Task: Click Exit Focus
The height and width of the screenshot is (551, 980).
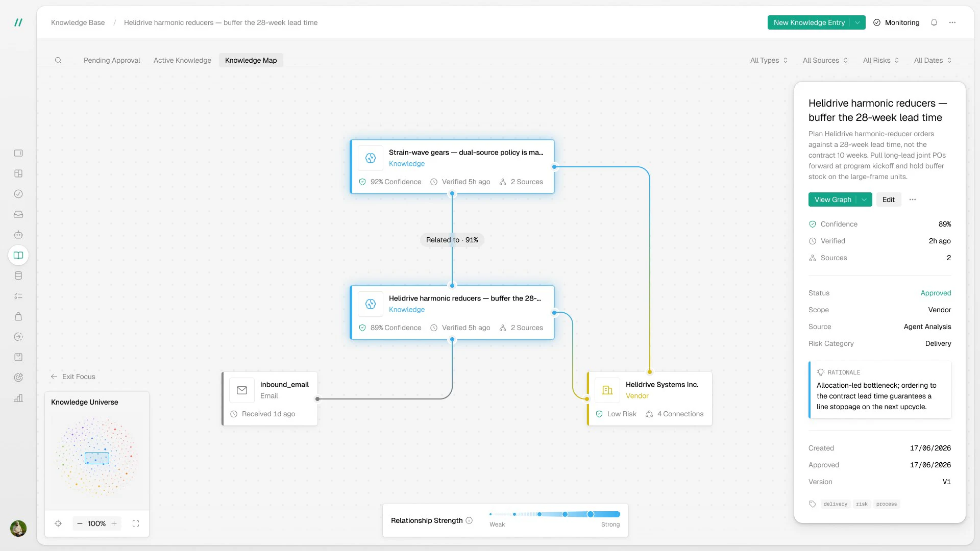Action: coord(73,377)
